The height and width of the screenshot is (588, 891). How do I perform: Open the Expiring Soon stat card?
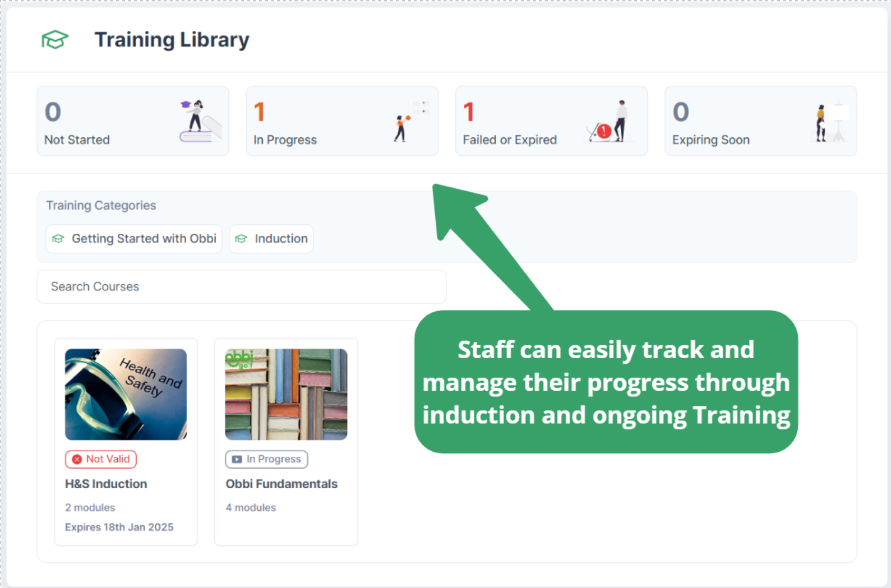coord(761,121)
